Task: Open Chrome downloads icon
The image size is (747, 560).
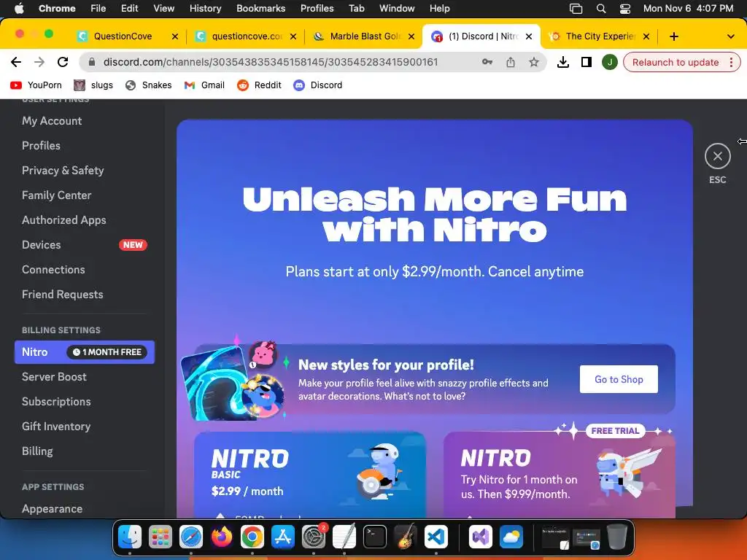Action: point(563,62)
